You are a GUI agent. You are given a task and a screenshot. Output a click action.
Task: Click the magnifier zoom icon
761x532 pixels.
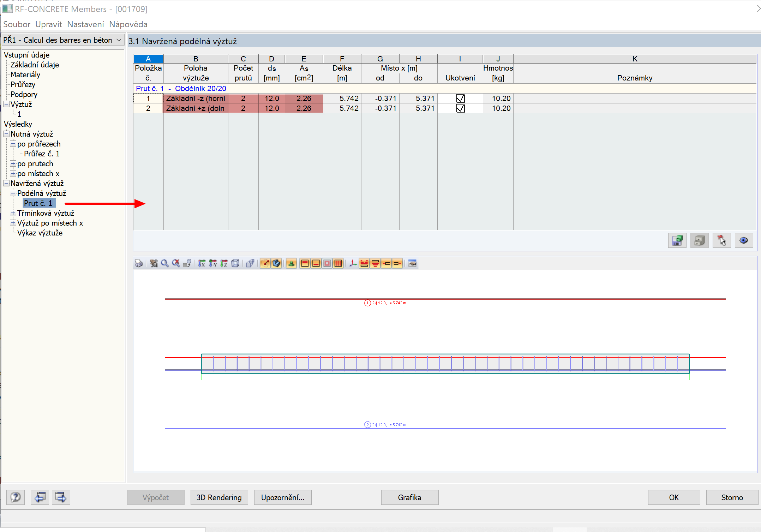[x=164, y=263]
